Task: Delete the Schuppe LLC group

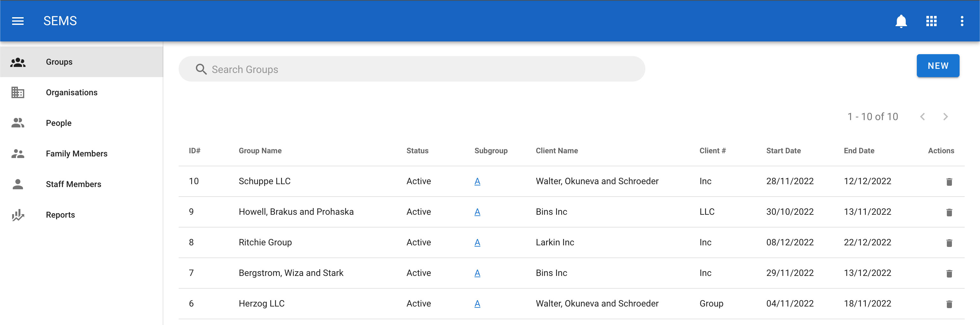Action: click(949, 182)
